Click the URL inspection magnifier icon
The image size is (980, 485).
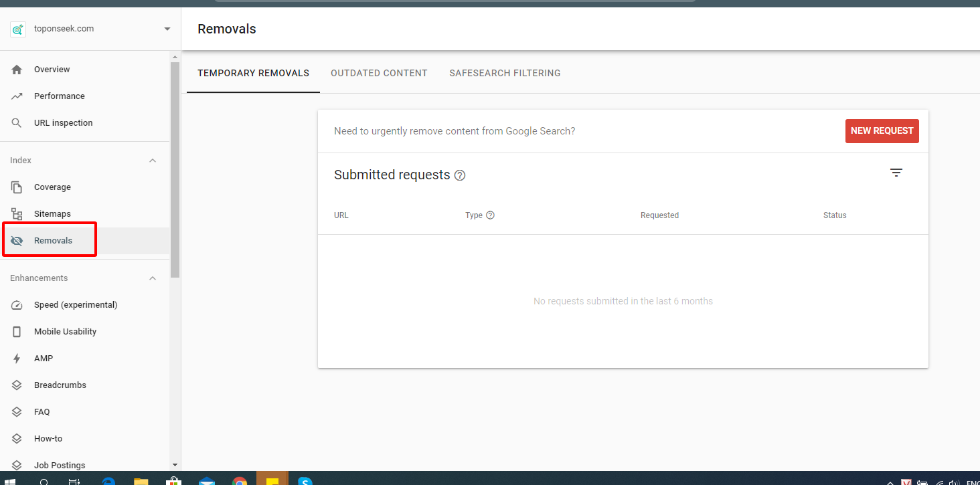coord(17,123)
